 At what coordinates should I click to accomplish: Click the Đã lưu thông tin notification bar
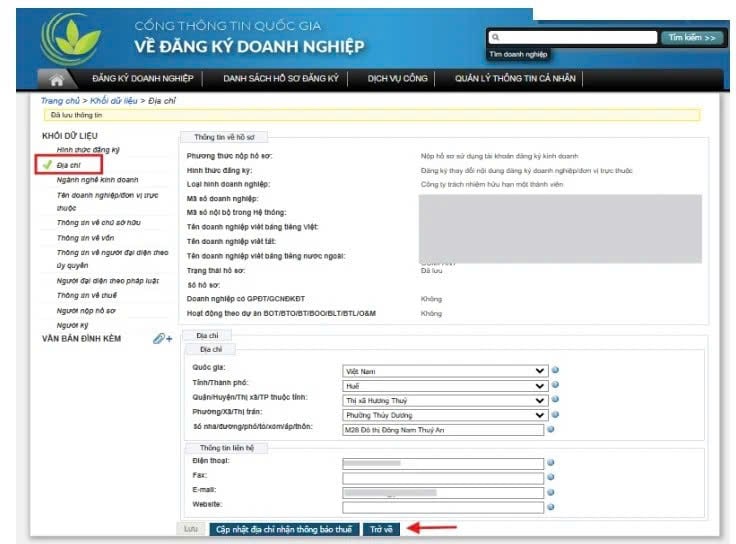tap(372, 115)
